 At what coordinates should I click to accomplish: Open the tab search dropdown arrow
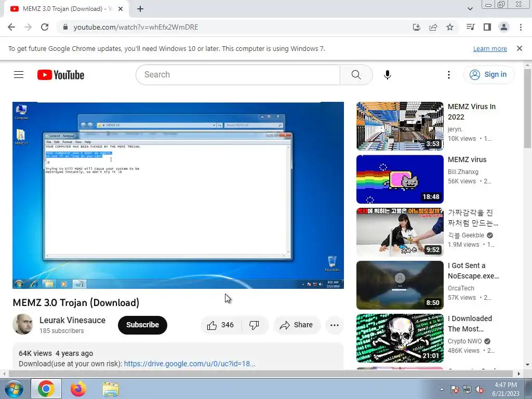pos(470,9)
